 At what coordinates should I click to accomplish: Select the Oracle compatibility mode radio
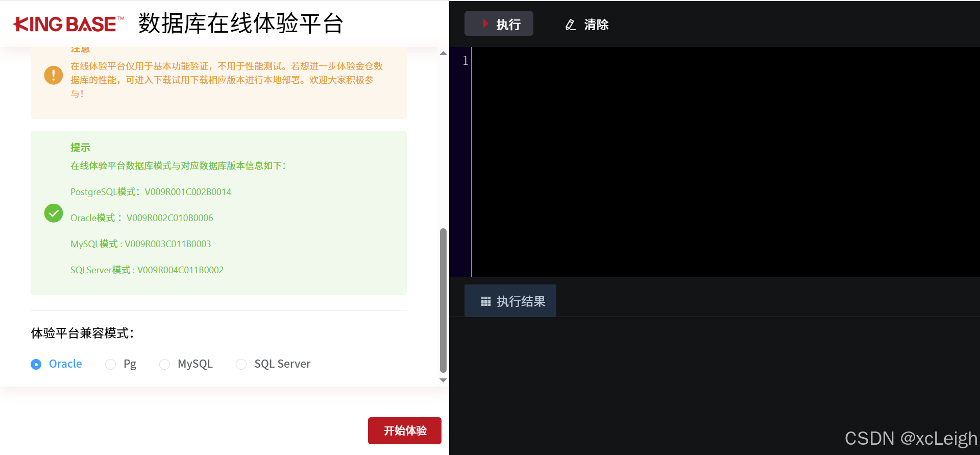pyautogui.click(x=36, y=364)
